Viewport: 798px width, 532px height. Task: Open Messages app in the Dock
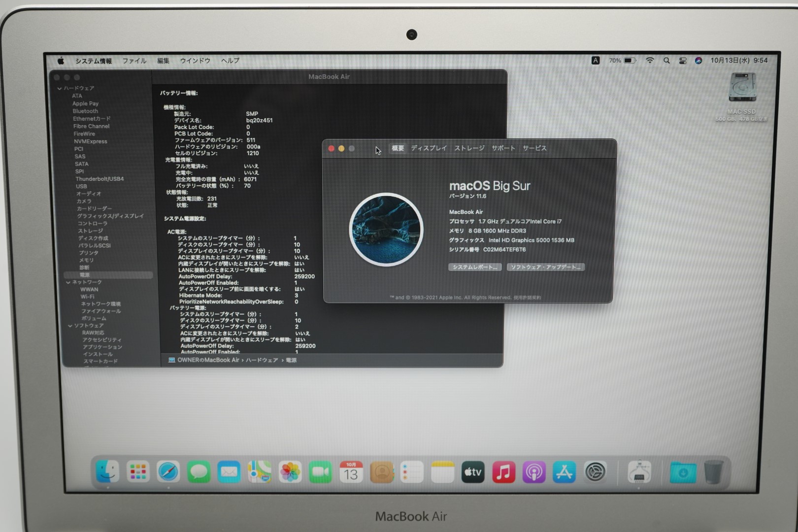coord(199,472)
